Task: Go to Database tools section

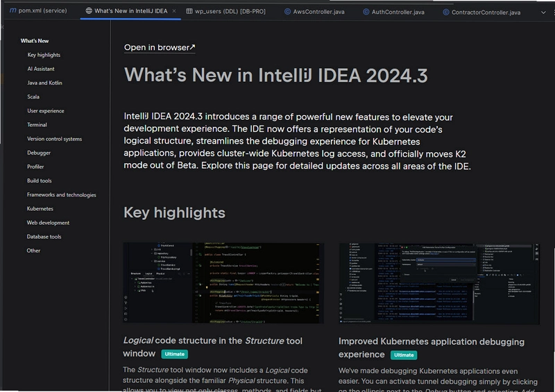Action: [x=44, y=237]
